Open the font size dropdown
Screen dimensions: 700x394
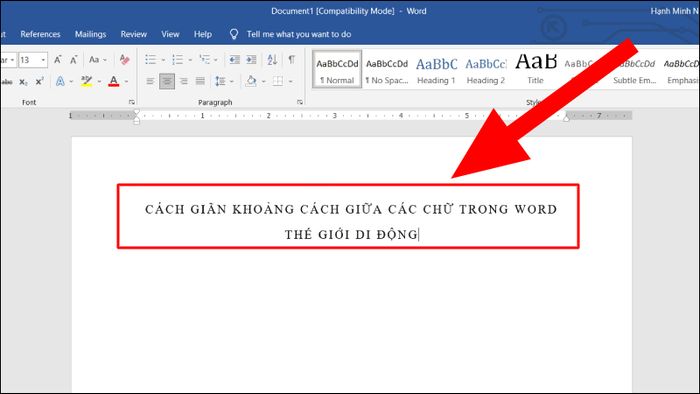pos(43,60)
